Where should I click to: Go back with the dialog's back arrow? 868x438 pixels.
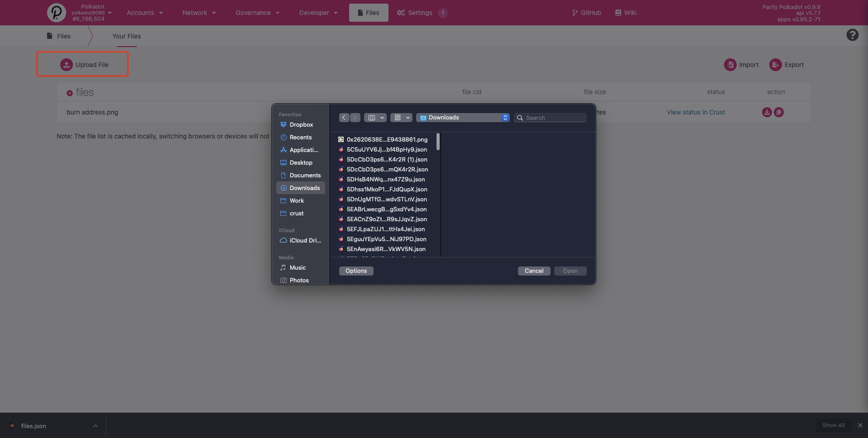click(344, 118)
